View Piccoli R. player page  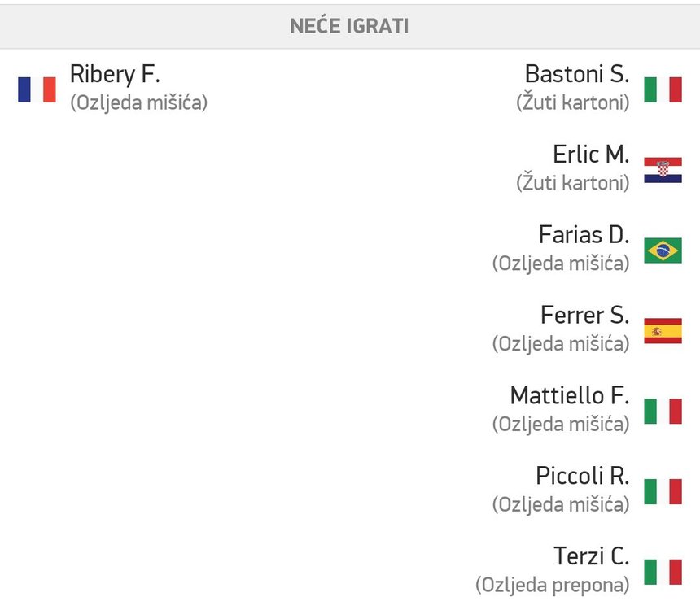tap(582, 476)
